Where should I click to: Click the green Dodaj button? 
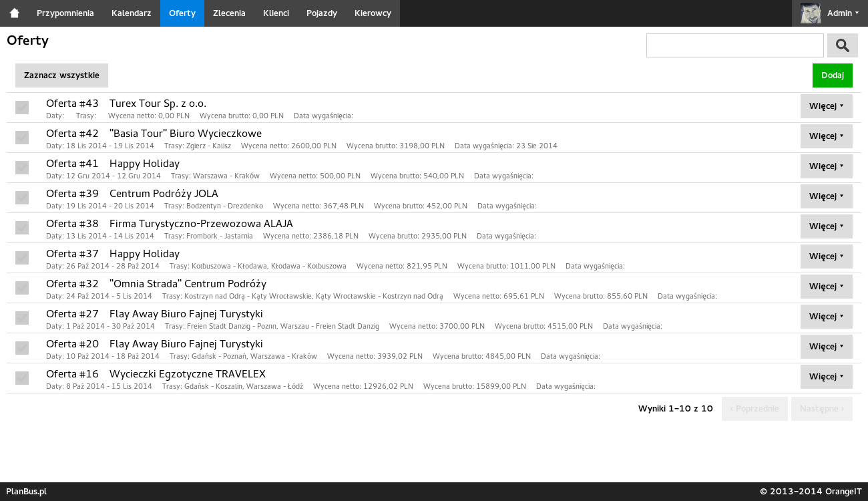pyautogui.click(x=833, y=75)
